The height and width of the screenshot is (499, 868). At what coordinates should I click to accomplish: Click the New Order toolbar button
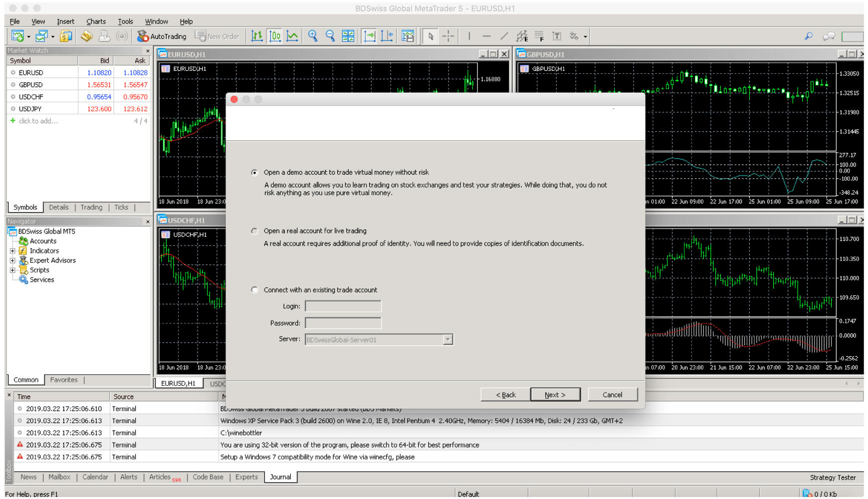[x=217, y=36]
